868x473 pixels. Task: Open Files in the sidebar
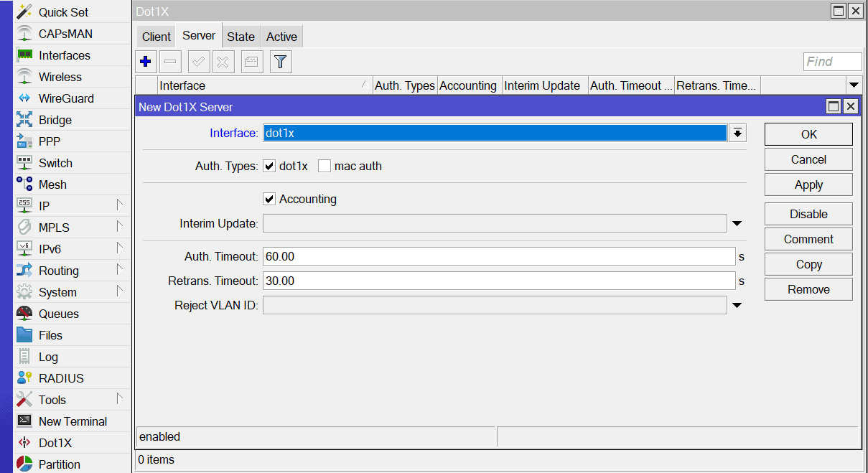[50, 335]
